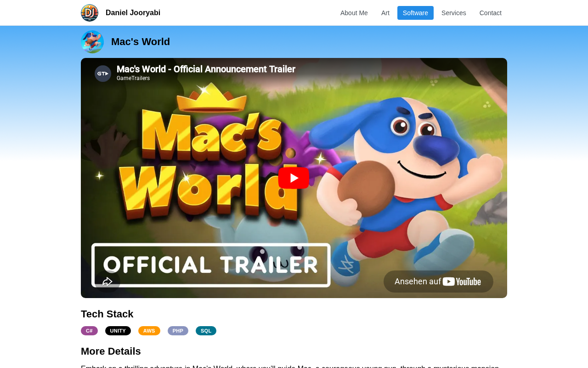The height and width of the screenshot is (368, 588).
Task: Click the UNITY tech badge
Action: coord(118,331)
